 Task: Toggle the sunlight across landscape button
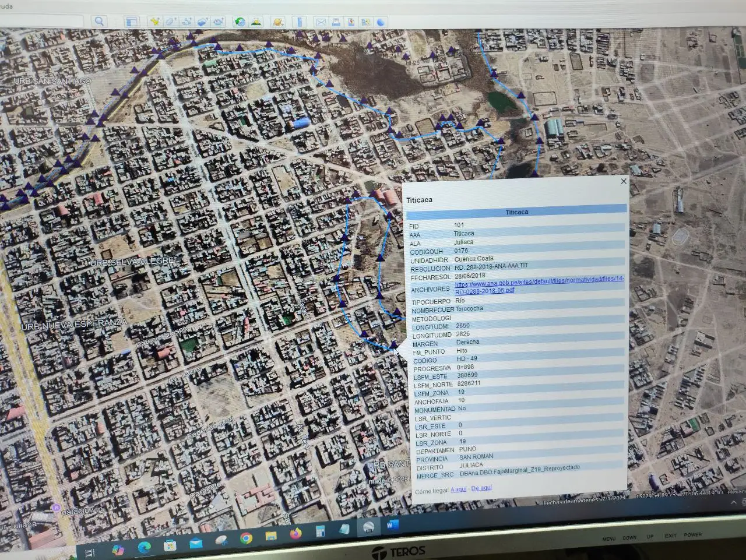pos(256,22)
